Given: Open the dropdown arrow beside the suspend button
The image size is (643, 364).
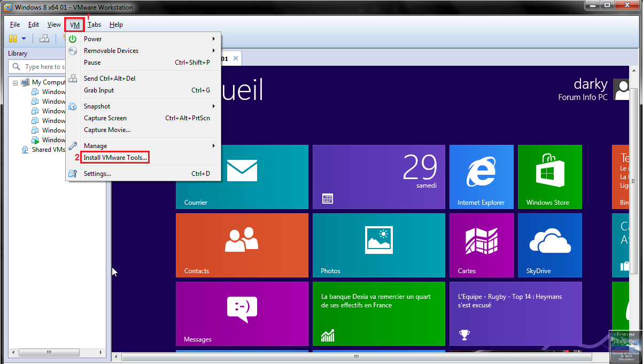Looking at the screenshot, I should click(x=24, y=38).
